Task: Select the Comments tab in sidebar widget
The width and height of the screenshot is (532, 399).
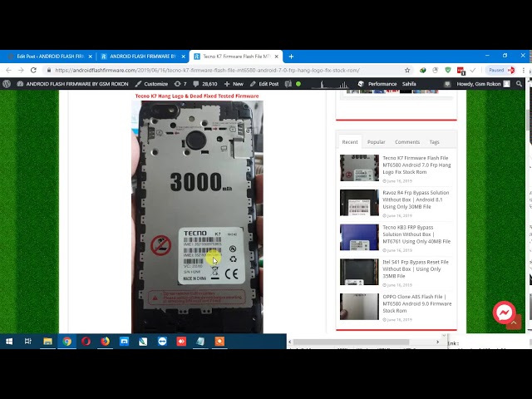Action: tap(407, 142)
